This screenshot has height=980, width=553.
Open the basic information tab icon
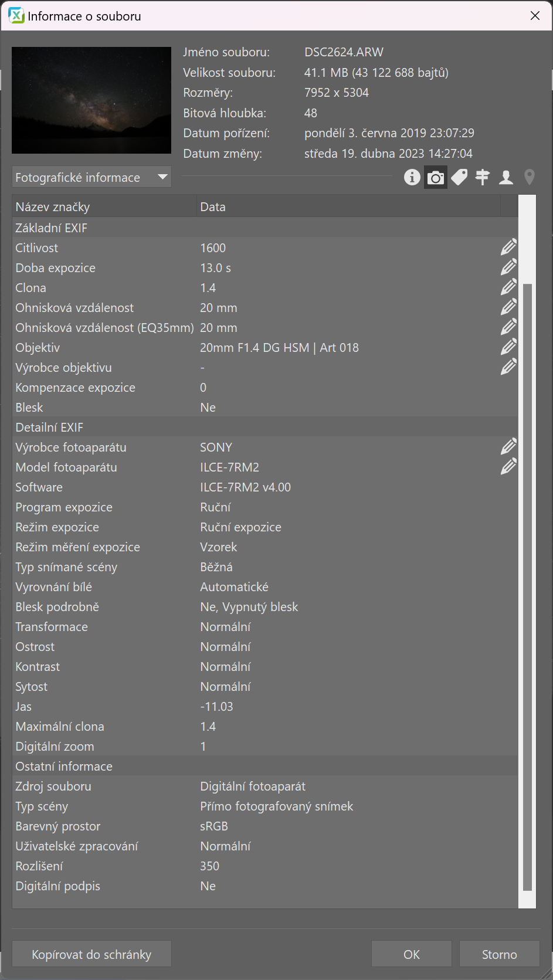[x=412, y=177]
